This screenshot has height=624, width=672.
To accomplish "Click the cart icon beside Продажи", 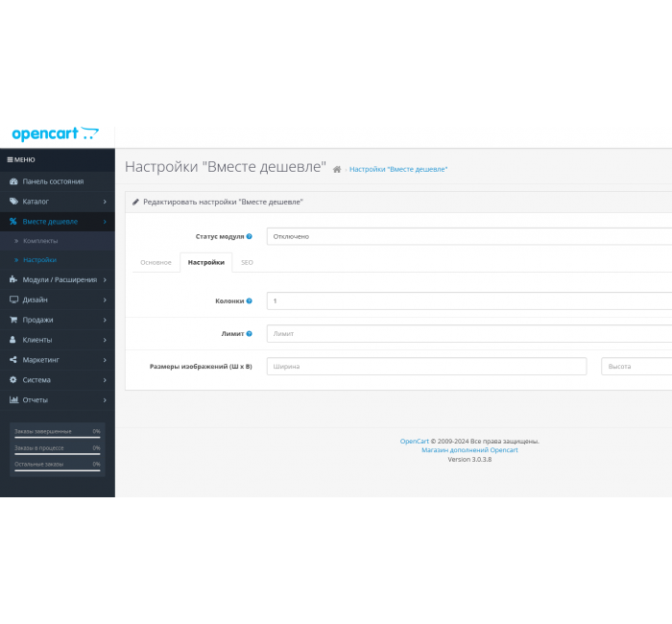I will point(13,320).
